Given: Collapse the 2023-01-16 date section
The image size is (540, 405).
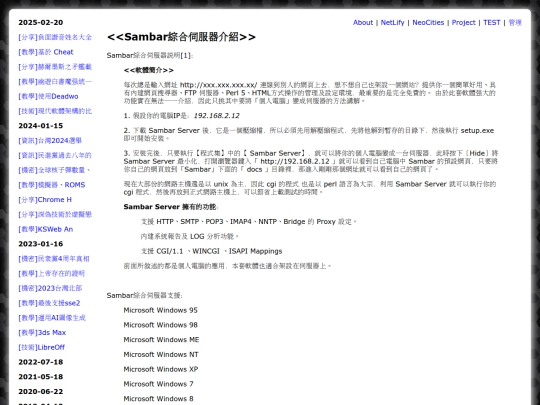Looking at the screenshot, I should pos(41,244).
